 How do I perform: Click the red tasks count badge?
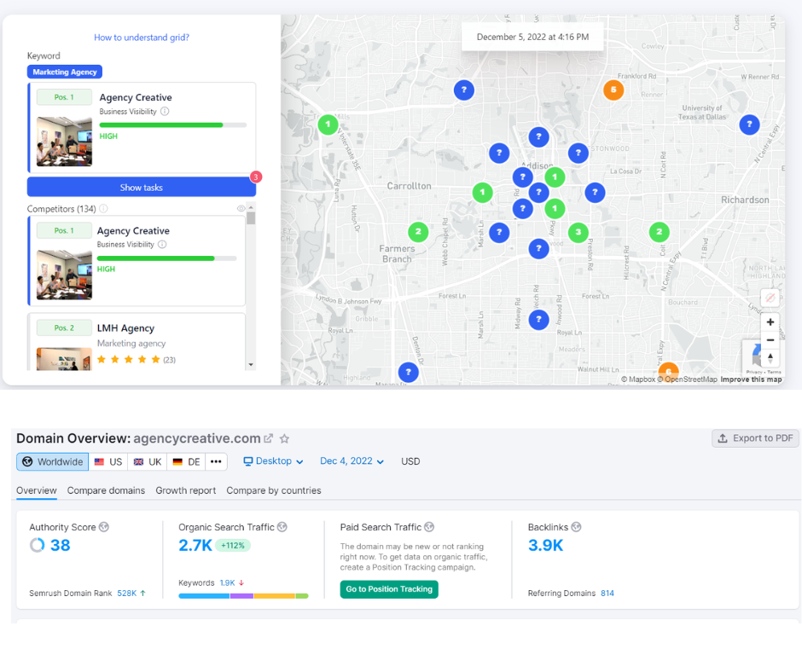[x=256, y=177]
